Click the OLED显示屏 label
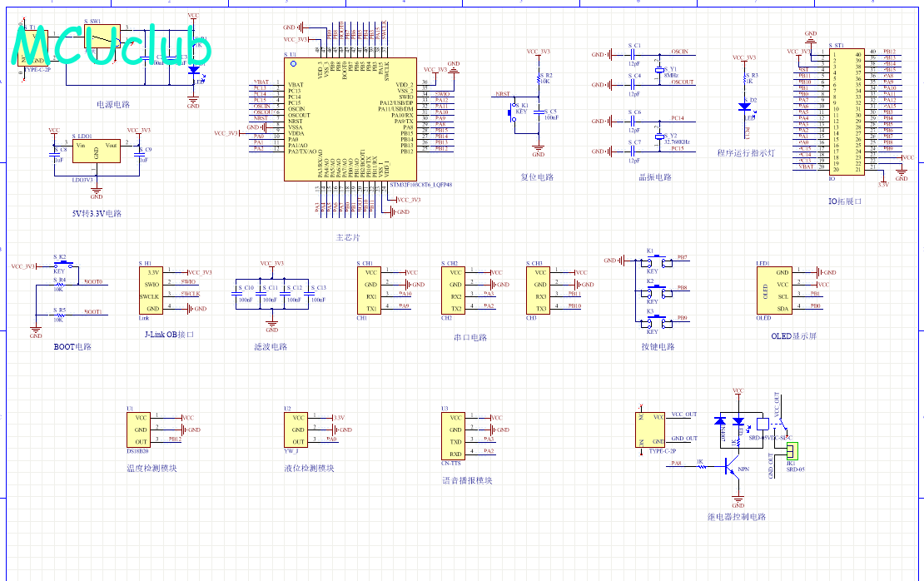This screenshot has height=581, width=924. click(794, 336)
